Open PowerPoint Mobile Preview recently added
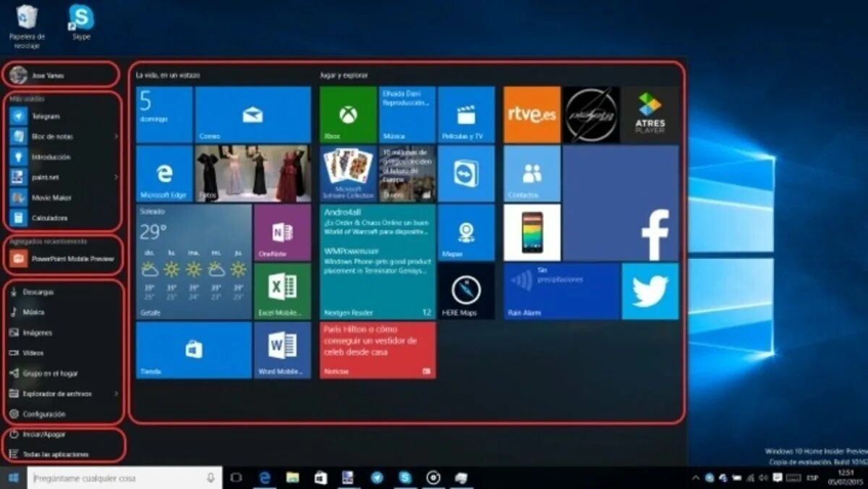Screen dimensions: 868x489 click(64, 258)
